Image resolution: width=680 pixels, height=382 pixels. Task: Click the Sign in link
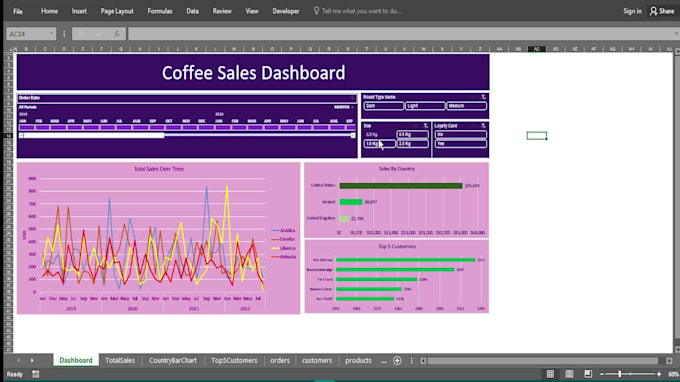632,11
